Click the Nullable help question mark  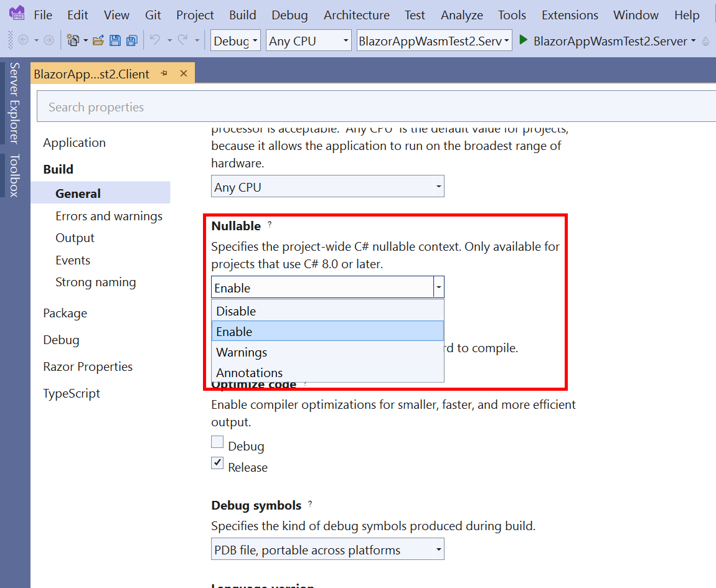pos(270,224)
